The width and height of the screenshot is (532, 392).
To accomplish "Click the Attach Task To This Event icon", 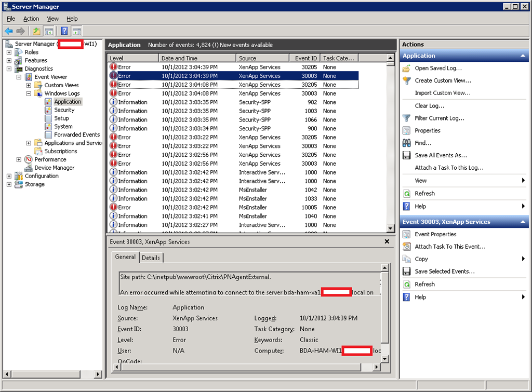I will click(x=407, y=247).
